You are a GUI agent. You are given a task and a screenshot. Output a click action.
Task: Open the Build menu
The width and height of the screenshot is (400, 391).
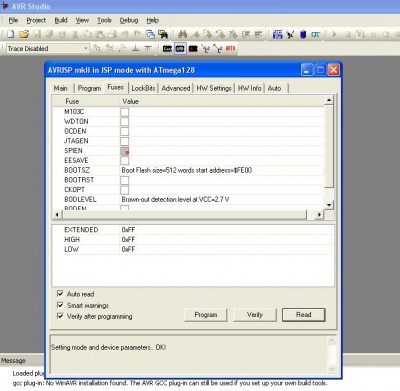click(x=61, y=20)
